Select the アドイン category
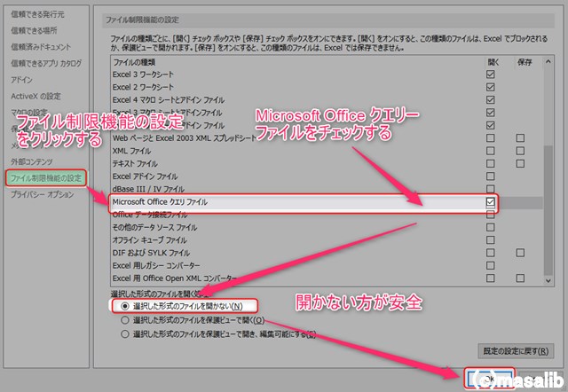This screenshot has width=568, height=392. click(21, 80)
